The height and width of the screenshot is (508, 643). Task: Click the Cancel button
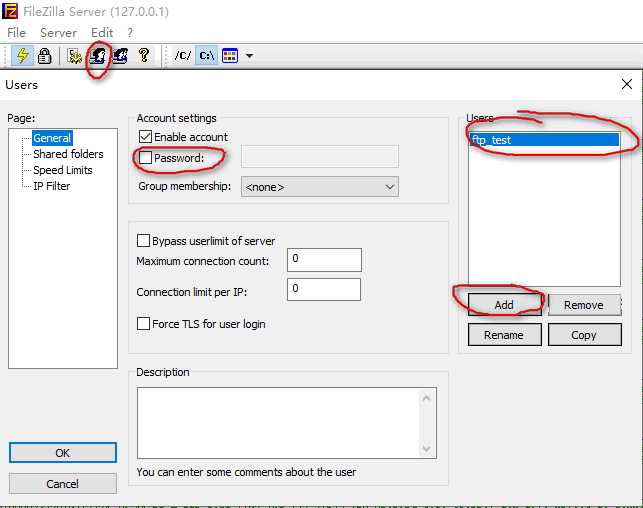63,484
